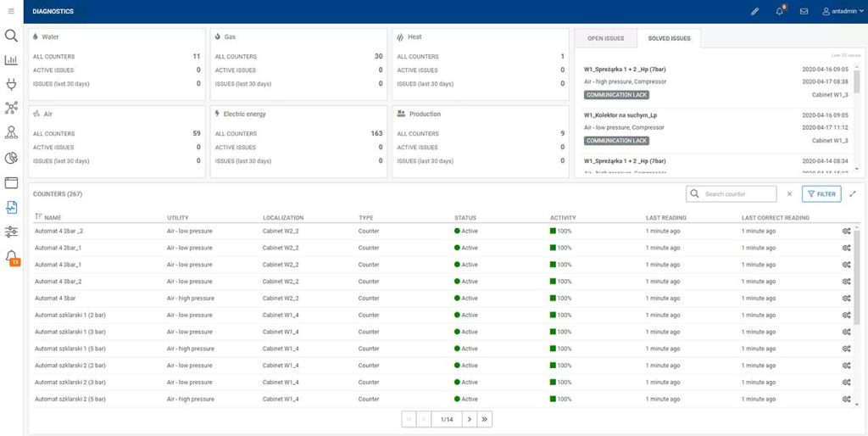Click the Filter button
This screenshot has height=436, width=868.
click(x=821, y=194)
